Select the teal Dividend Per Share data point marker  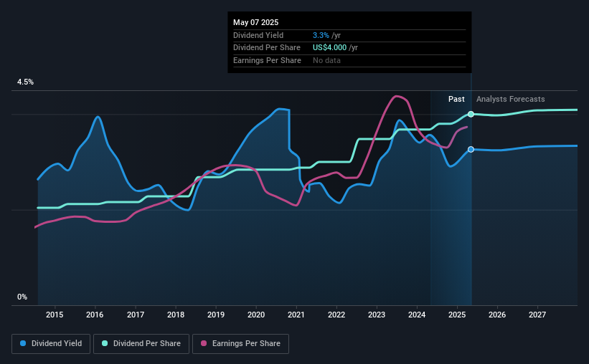471,114
